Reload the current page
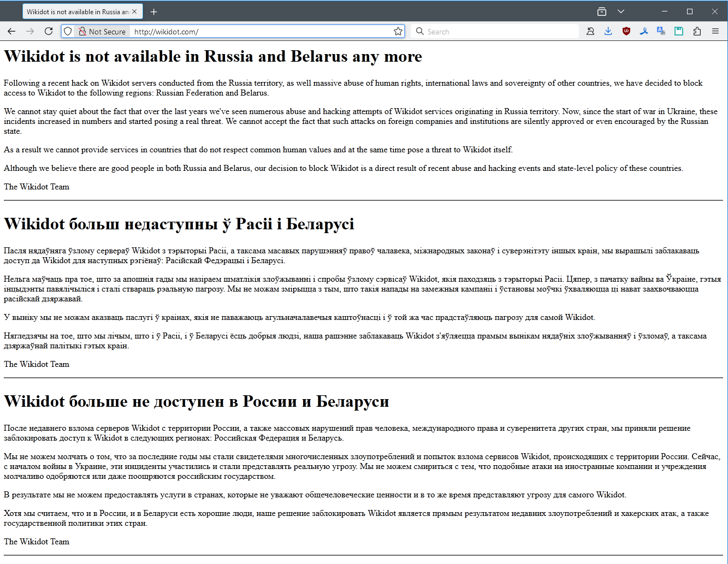728x564 pixels. point(49,32)
